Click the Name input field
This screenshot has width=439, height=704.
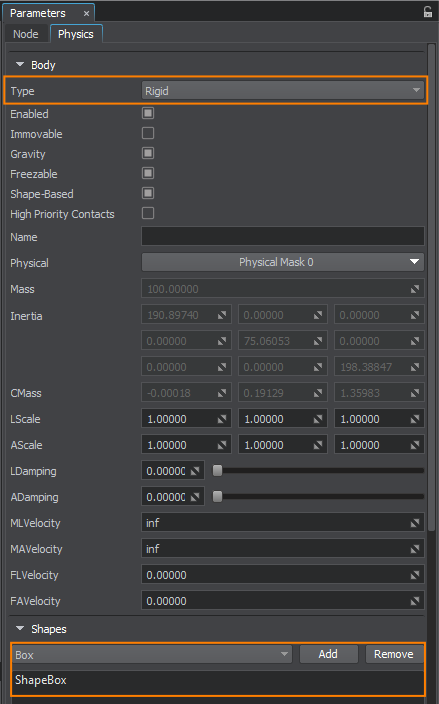282,236
